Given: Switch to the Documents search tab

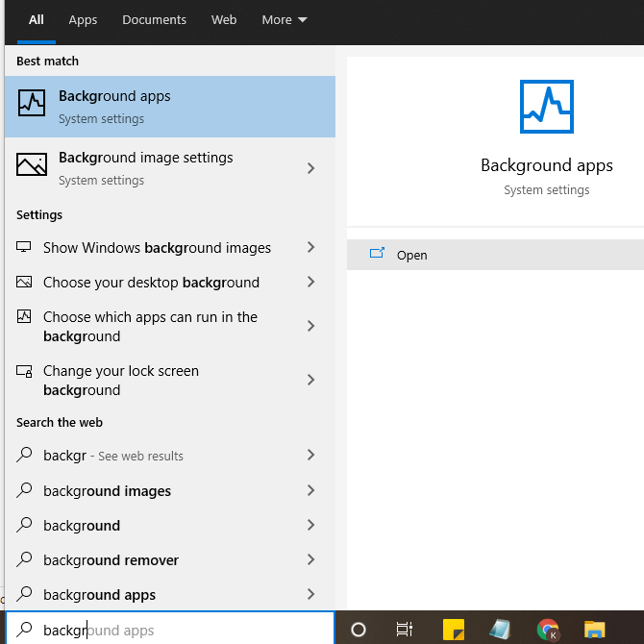Looking at the screenshot, I should 154,20.
